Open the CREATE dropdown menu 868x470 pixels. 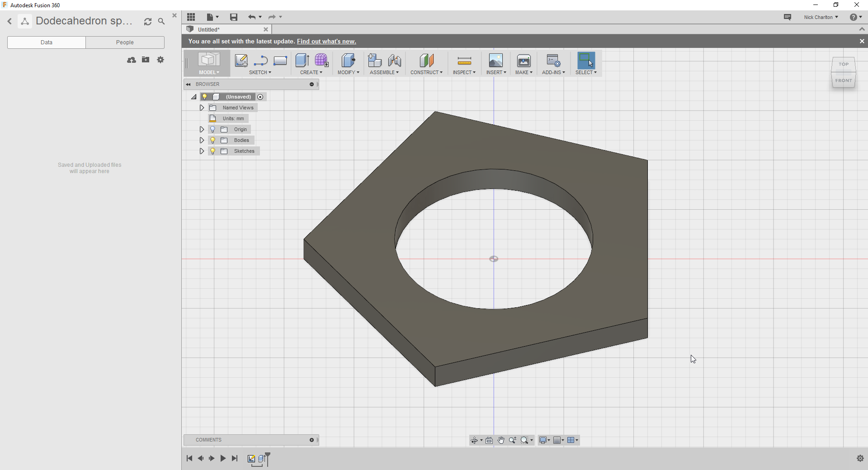[x=311, y=72]
